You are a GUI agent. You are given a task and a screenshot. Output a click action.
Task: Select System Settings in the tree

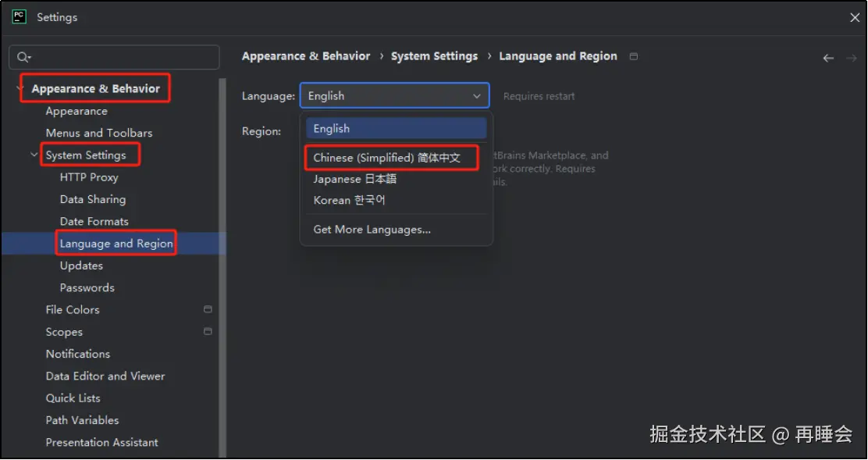[x=86, y=155]
